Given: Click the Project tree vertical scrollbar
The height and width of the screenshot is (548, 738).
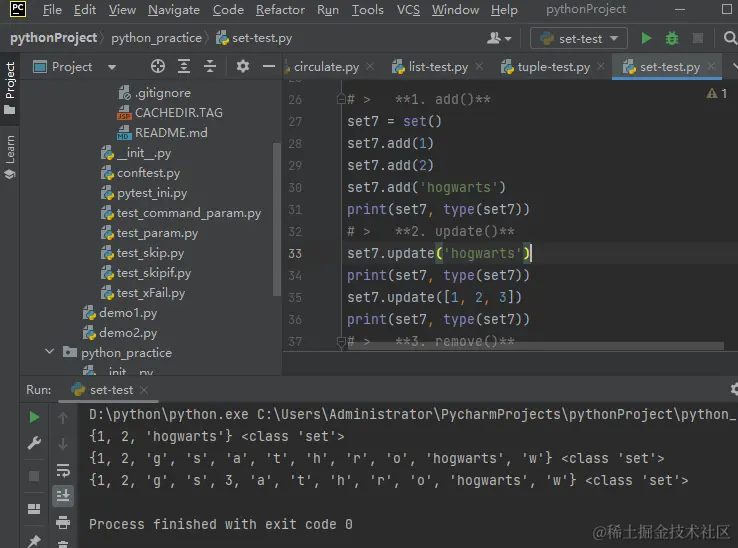Looking at the screenshot, I should click(x=277, y=219).
